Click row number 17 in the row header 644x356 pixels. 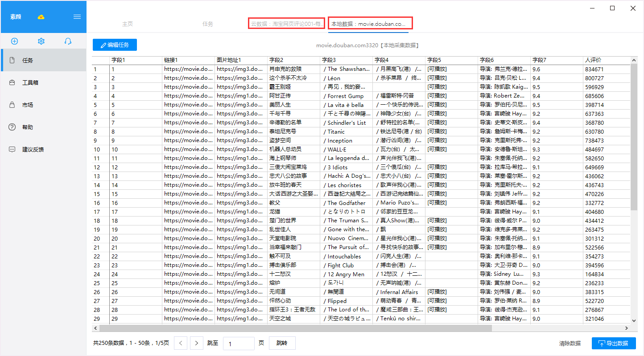101,212
